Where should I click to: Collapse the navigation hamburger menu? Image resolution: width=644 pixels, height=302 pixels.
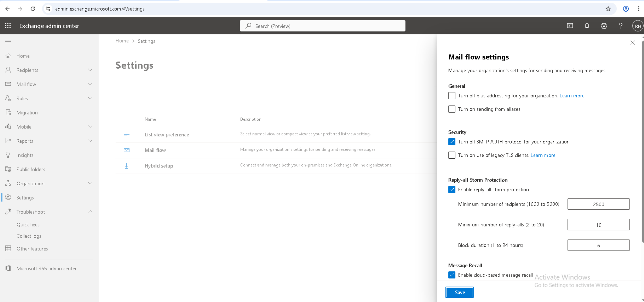(8, 42)
